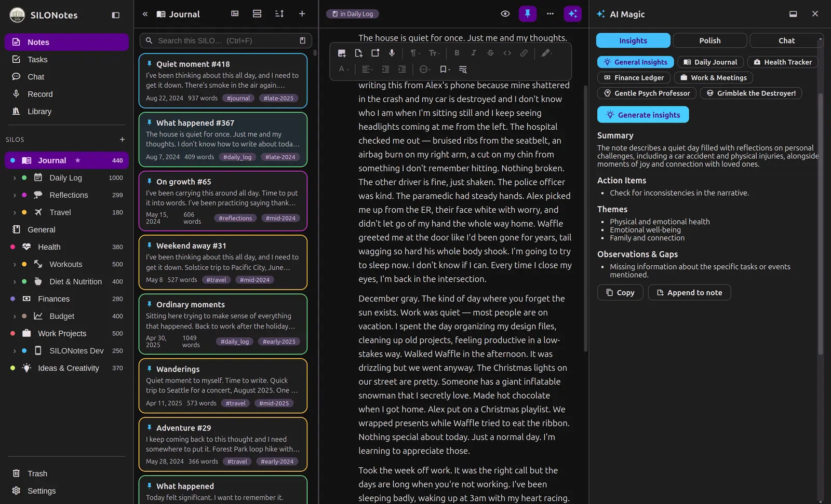This screenshot has height=504, width=831.
Task: Open the in Daily Log breadcrumb
Action: (x=352, y=14)
